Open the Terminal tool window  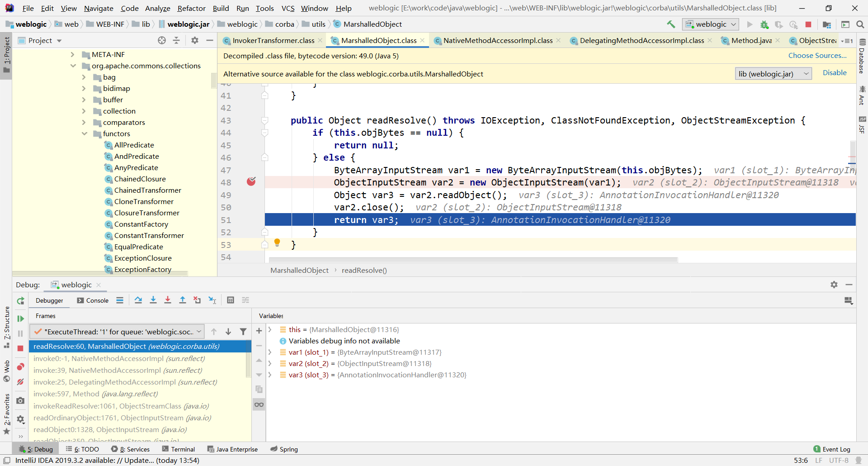click(179, 449)
